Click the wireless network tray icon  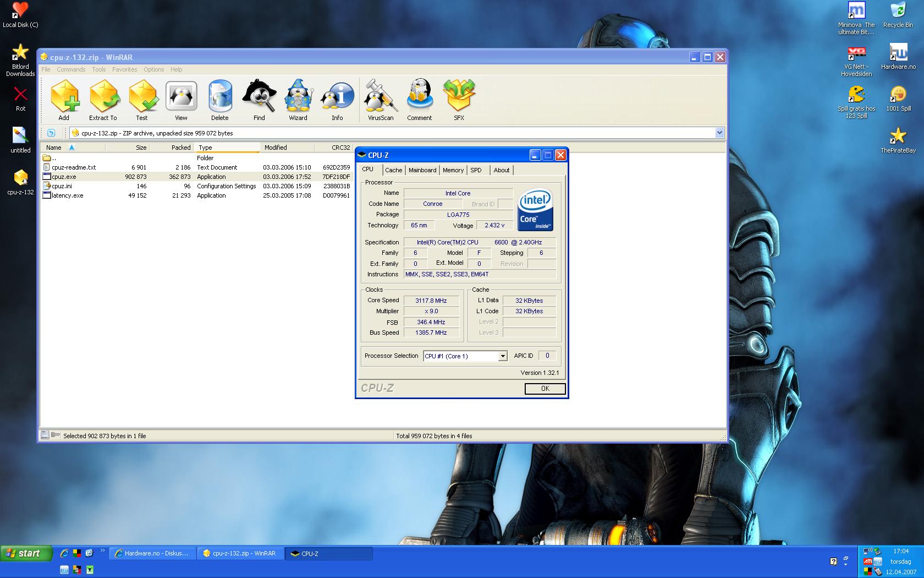point(867,551)
